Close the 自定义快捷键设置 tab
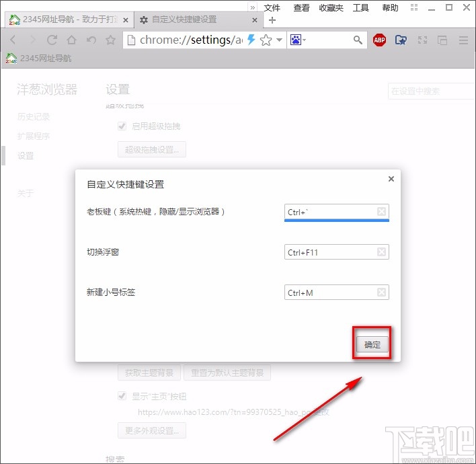The height and width of the screenshot is (464, 476). [255, 20]
